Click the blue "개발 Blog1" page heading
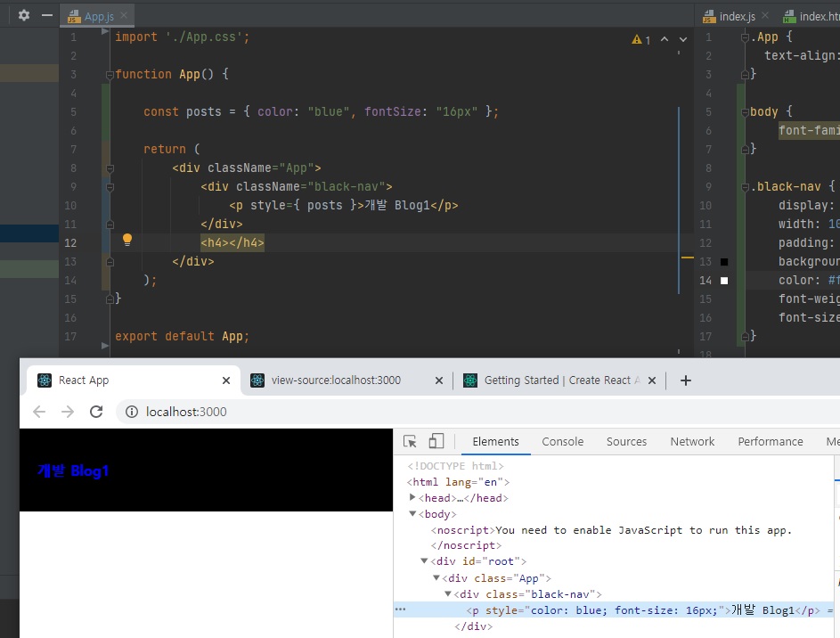 (x=73, y=470)
